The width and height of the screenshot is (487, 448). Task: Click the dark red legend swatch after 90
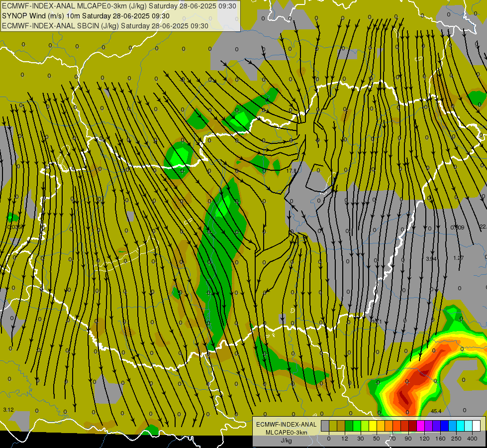[413, 426]
